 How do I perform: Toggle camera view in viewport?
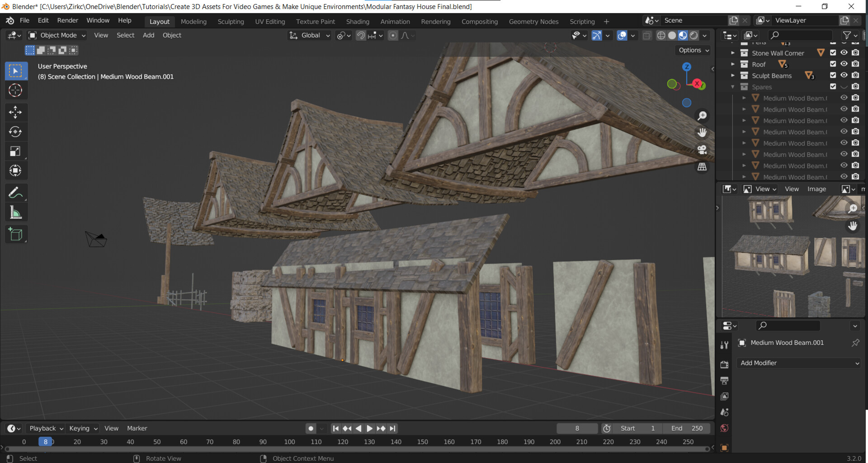pos(702,150)
